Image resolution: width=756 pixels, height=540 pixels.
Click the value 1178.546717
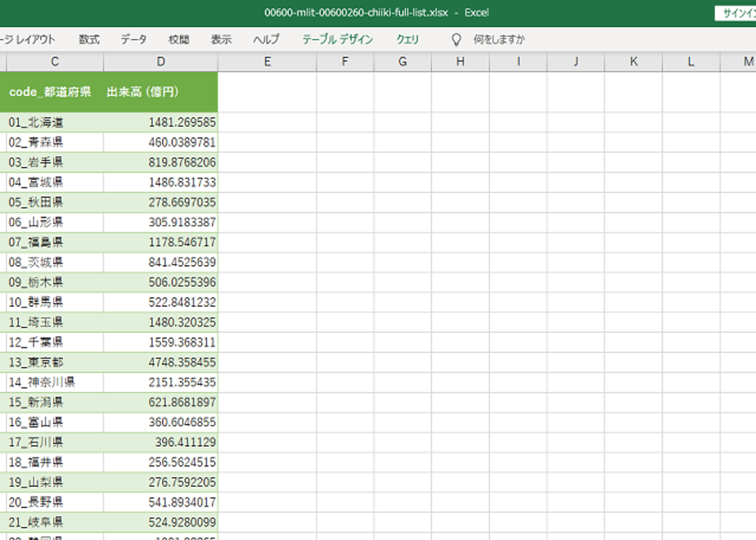click(x=182, y=242)
